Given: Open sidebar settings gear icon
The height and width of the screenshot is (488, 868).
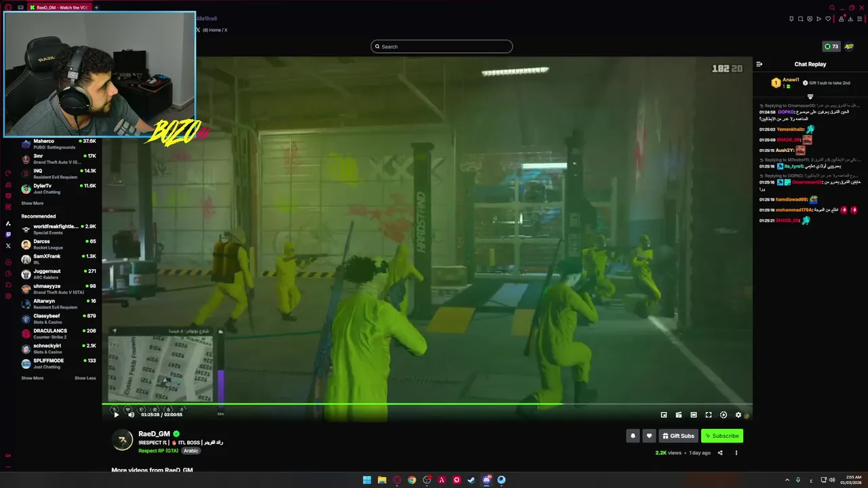Looking at the screenshot, I should [8, 296].
